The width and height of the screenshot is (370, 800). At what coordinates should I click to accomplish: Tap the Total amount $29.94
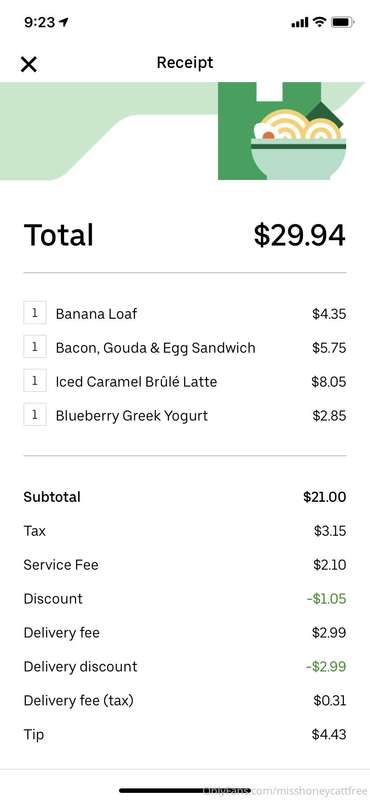(x=300, y=235)
